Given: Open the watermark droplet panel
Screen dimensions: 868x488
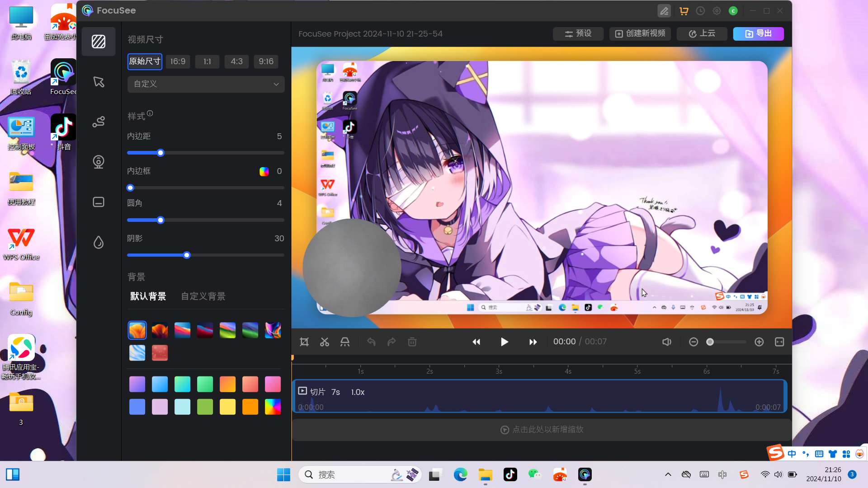Looking at the screenshot, I should point(99,243).
